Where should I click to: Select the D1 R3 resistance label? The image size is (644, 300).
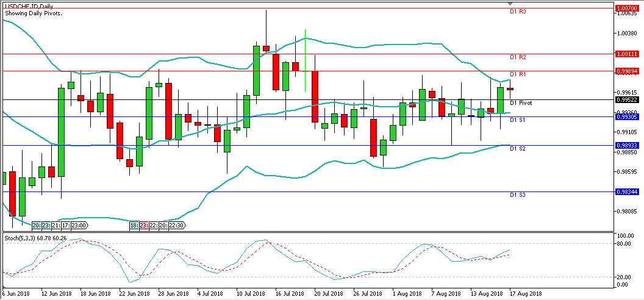coord(518,12)
